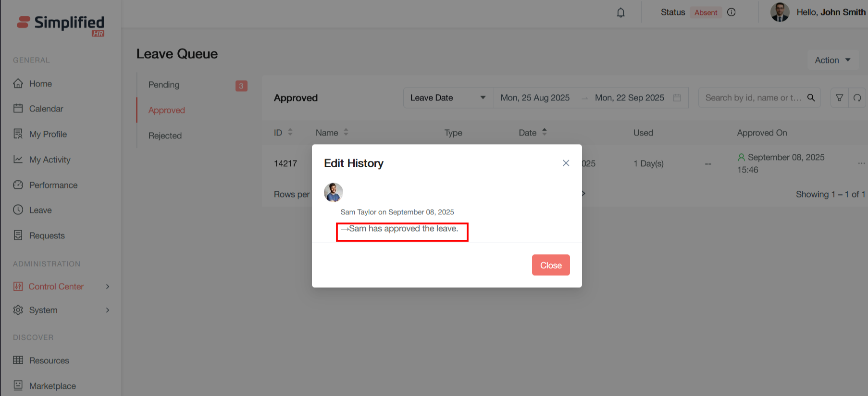Click the search by id field

[752, 98]
